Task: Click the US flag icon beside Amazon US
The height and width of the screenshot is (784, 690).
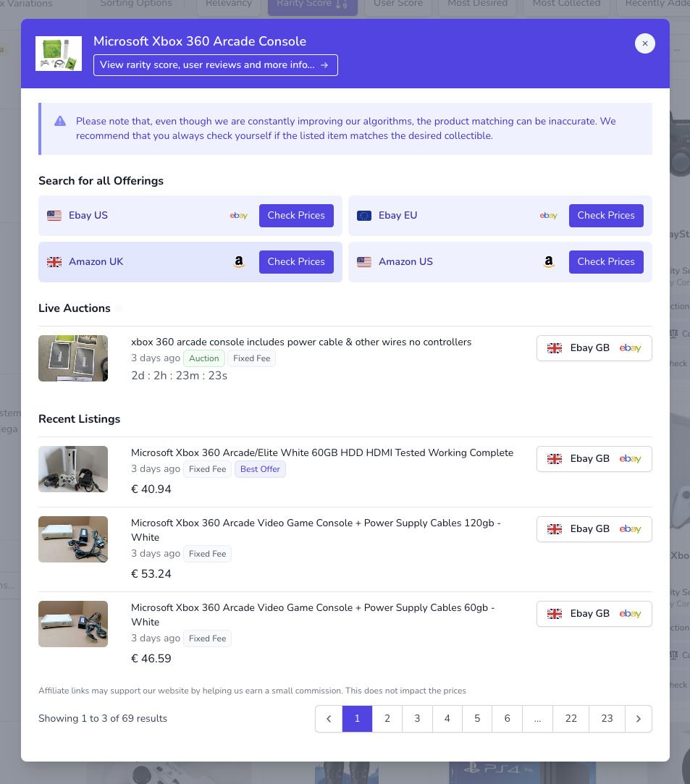Action: [364, 262]
